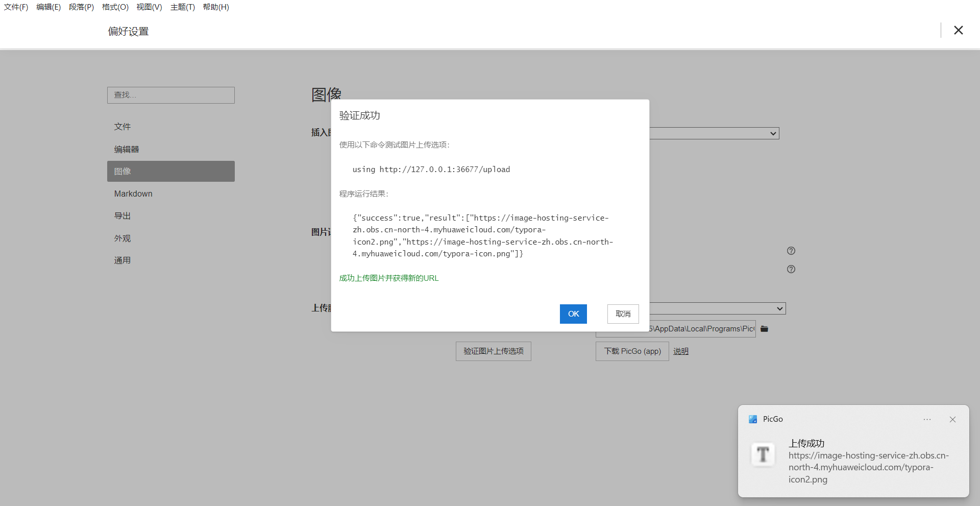Click the green 成功上传图片并获得新的URL message
This screenshot has width=980, height=506.
click(x=389, y=278)
